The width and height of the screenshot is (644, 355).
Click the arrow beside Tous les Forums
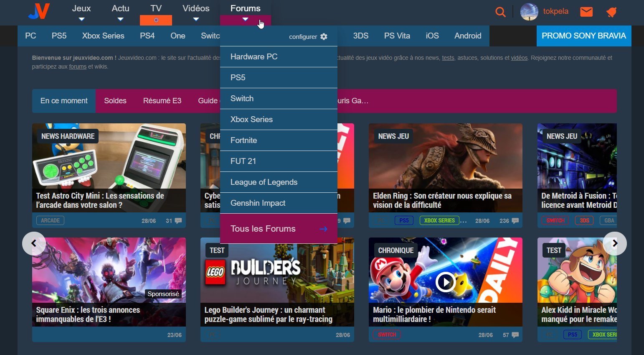323,229
